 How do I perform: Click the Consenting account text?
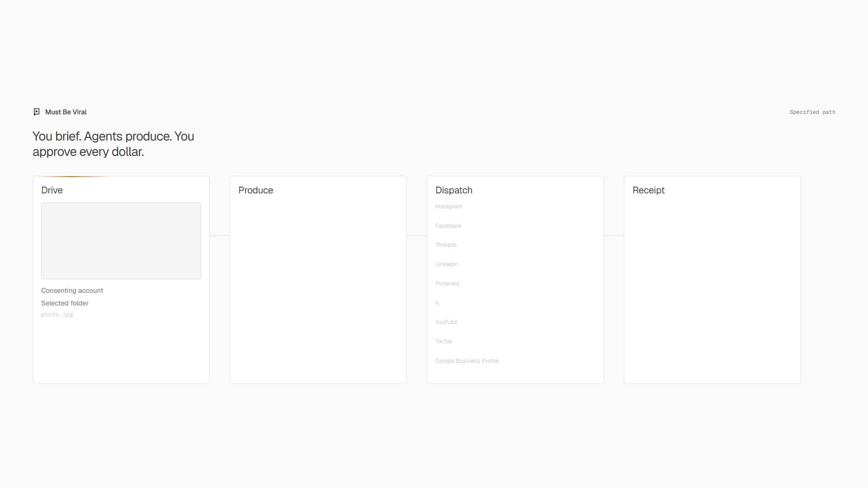point(72,291)
